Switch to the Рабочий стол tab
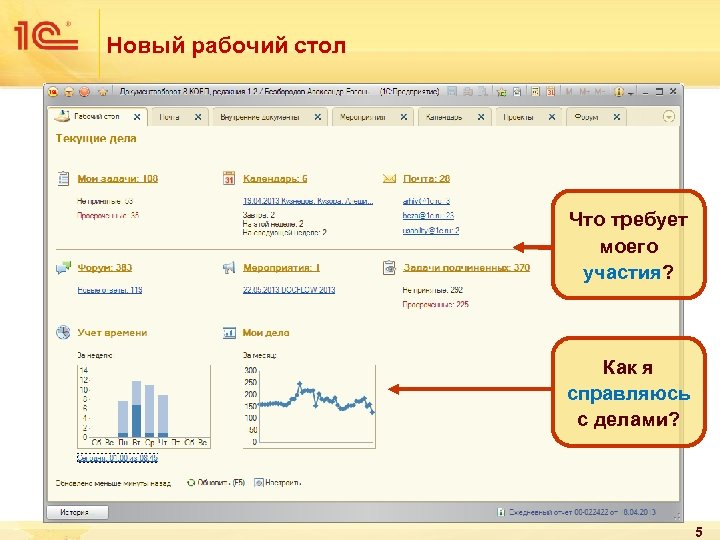The width and height of the screenshot is (720, 540). [x=97, y=117]
